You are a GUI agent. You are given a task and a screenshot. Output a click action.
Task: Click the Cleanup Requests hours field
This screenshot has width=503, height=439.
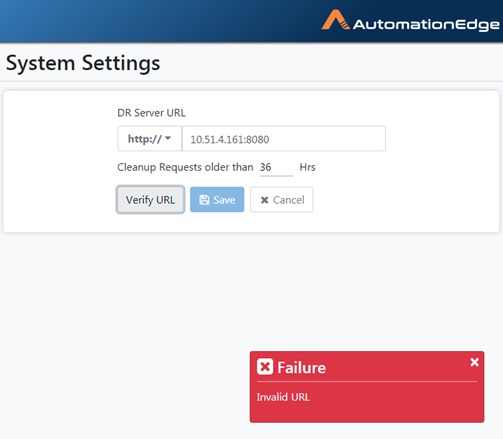pyautogui.click(x=276, y=167)
